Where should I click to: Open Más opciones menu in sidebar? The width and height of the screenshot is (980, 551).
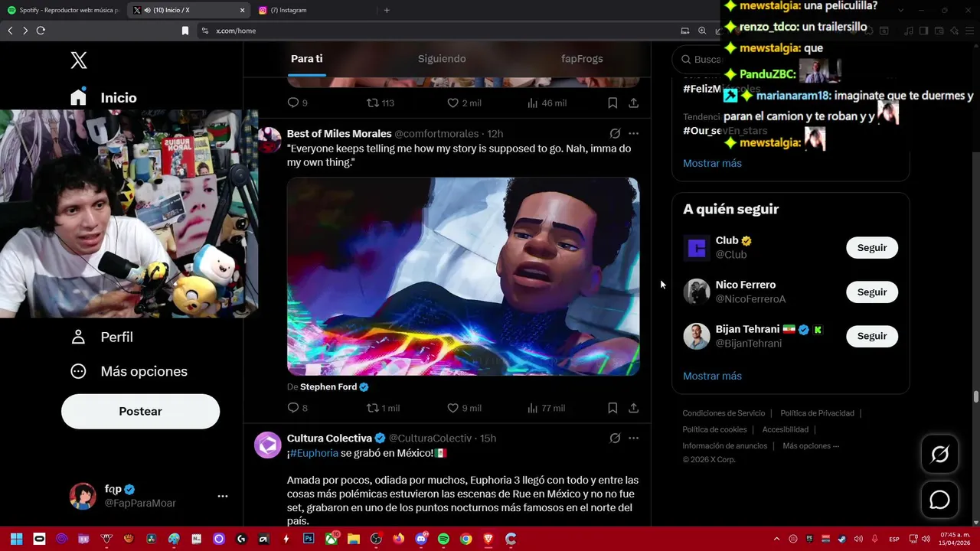click(129, 371)
